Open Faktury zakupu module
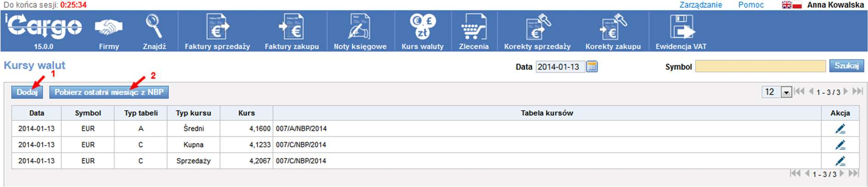 coord(291,28)
